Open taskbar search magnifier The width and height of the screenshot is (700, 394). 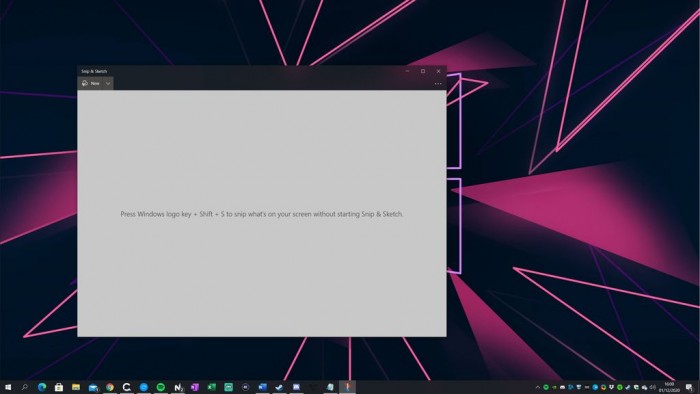(25, 387)
